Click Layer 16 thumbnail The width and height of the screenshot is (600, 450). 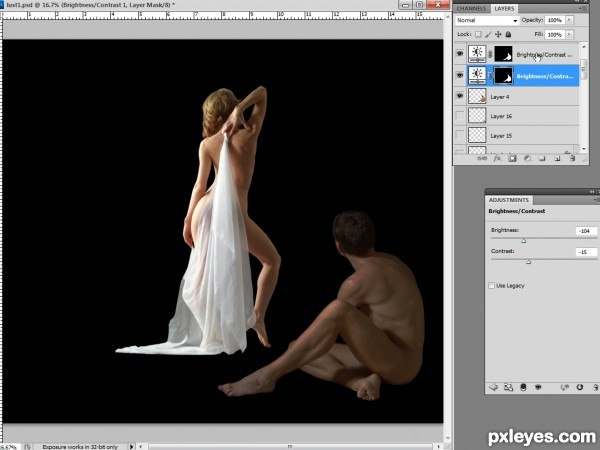[x=477, y=116]
